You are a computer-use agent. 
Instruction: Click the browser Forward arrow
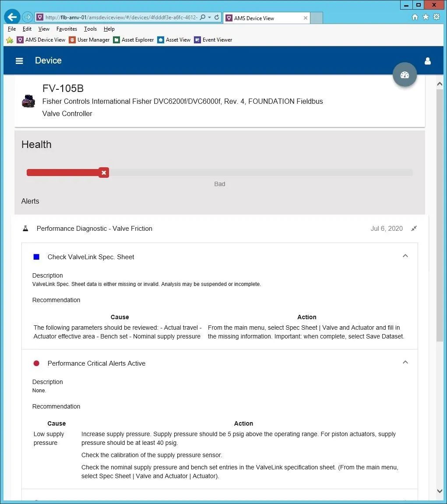pyautogui.click(x=28, y=18)
